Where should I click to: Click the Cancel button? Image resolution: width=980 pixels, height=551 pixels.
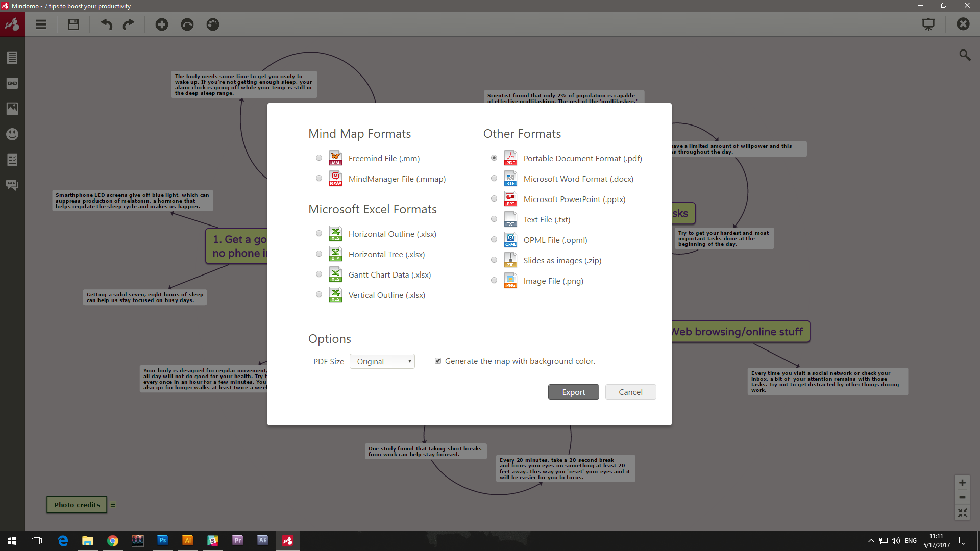[x=631, y=392]
